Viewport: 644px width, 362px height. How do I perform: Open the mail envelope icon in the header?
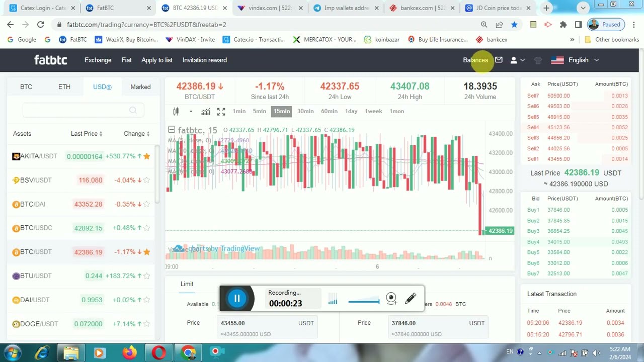(499, 60)
